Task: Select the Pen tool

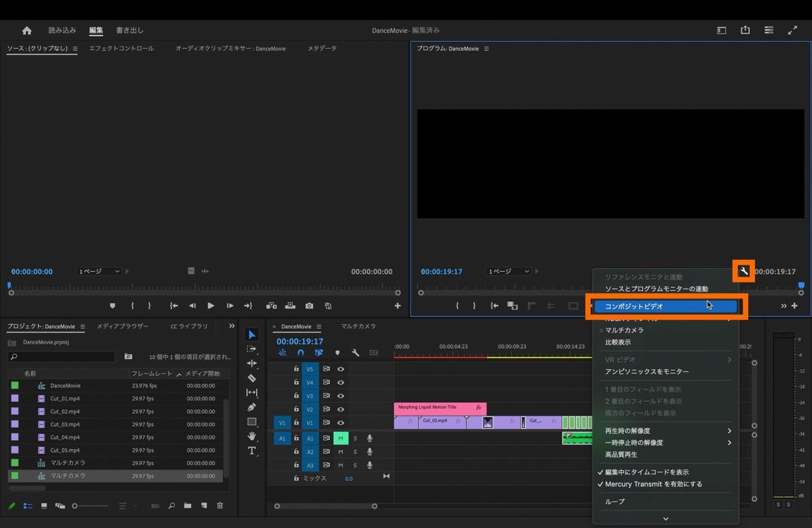Action: pos(252,407)
